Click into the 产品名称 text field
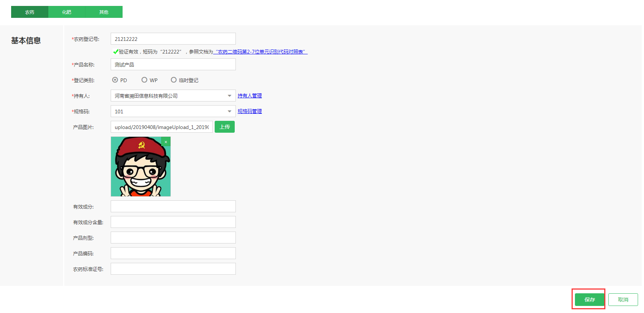This screenshot has width=644, height=313. 173,65
